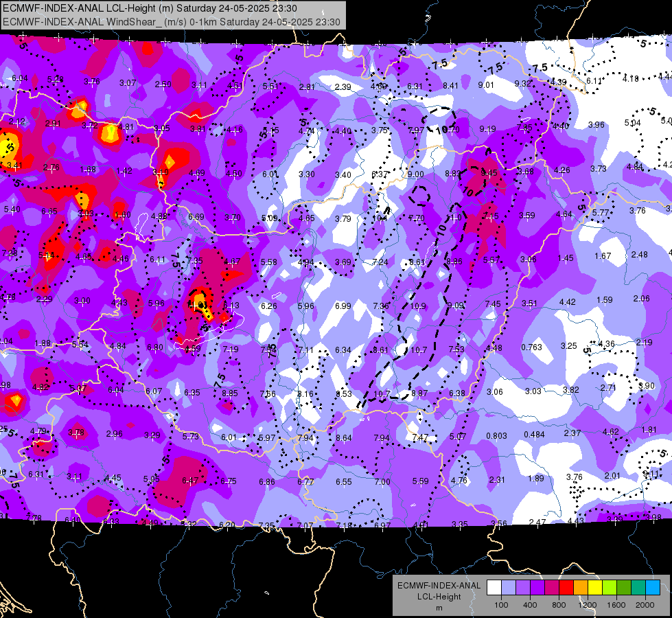Click the legend tick label 2000
Screen dimensions: 672x618
point(645,605)
